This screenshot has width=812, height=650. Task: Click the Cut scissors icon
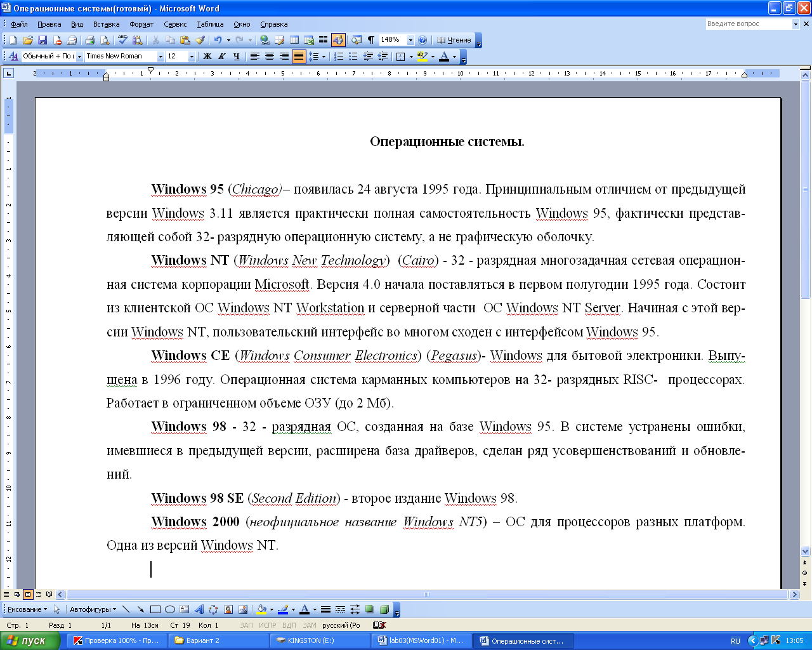coord(155,40)
